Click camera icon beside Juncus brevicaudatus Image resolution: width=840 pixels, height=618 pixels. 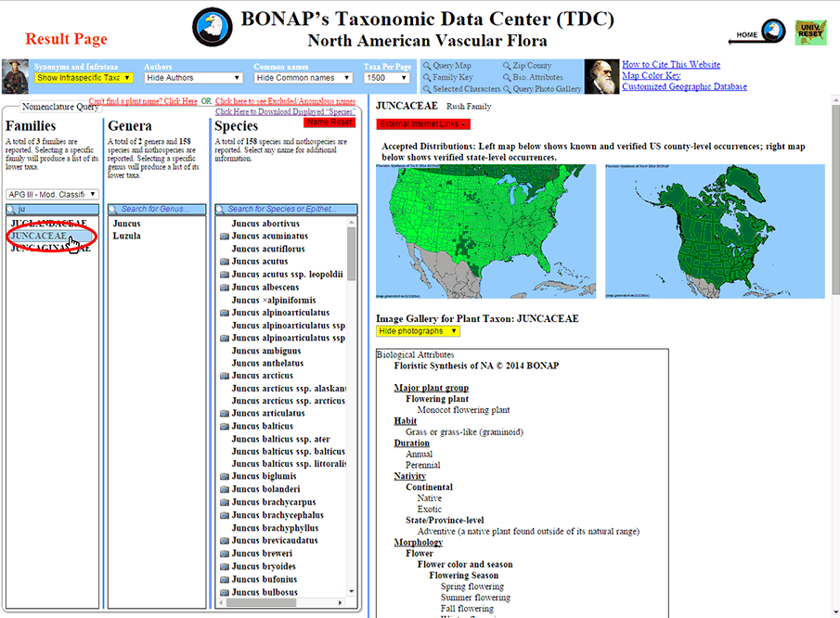pyautogui.click(x=225, y=541)
